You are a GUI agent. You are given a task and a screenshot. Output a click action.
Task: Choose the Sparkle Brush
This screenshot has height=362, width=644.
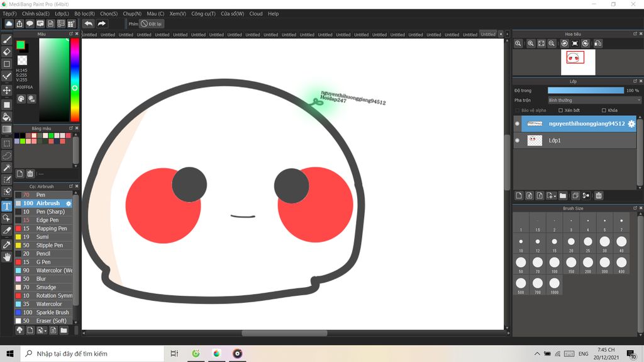pos(43,313)
